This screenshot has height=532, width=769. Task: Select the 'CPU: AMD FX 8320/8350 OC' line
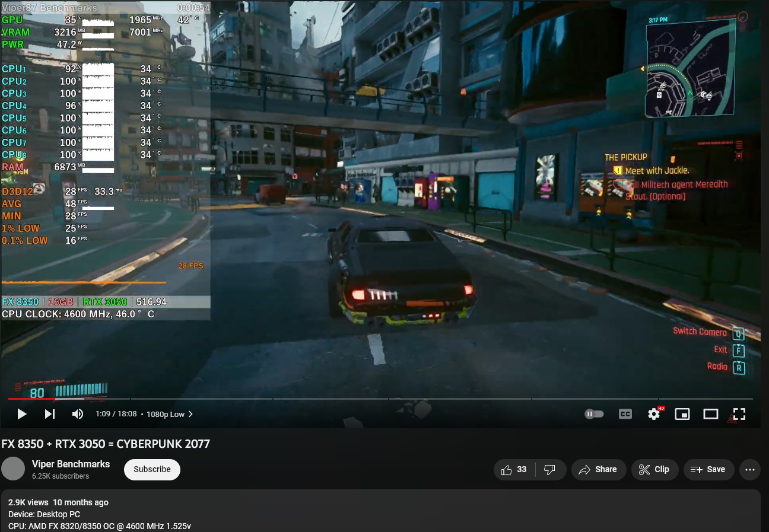(x=100, y=526)
